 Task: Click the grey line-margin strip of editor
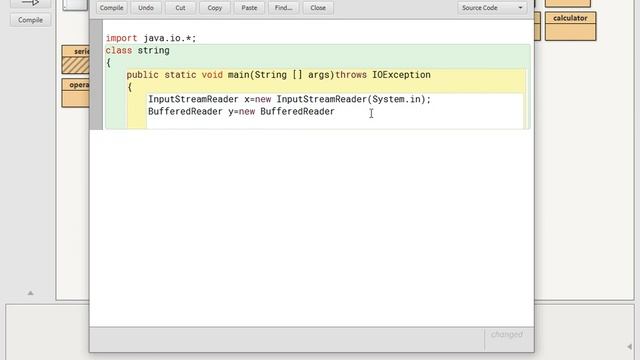pos(96,74)
